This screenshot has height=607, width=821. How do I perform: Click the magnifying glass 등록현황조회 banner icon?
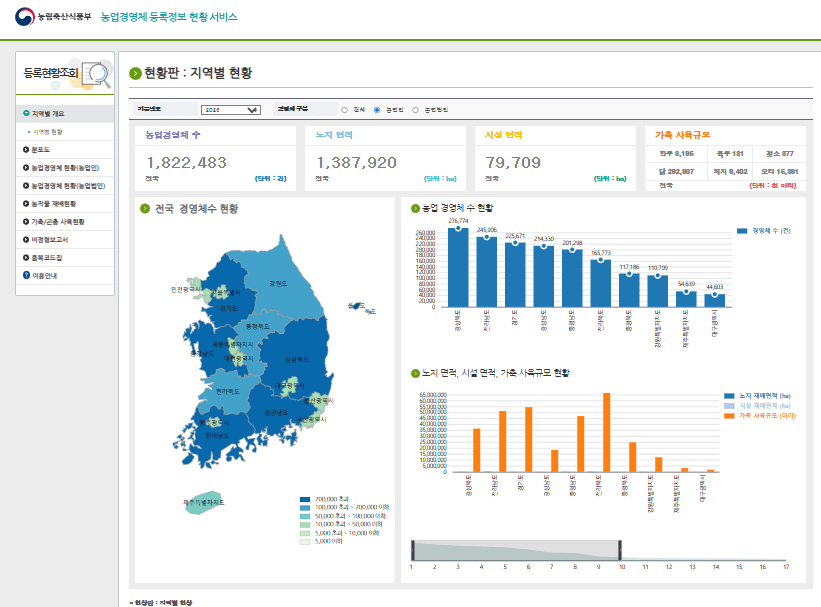click(x=97, y=75)
